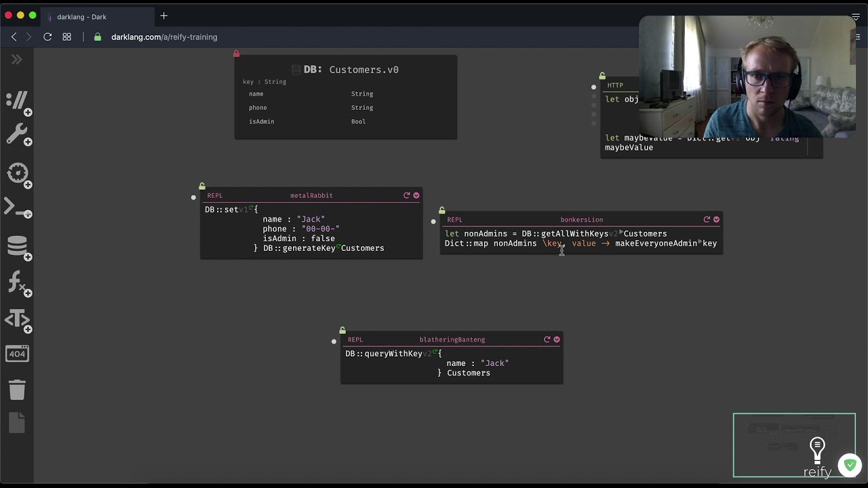Viewport: 868px width, 488px height.
Task: Expand the sidebar with the double chevron
Action: click(x=16, y=60)
